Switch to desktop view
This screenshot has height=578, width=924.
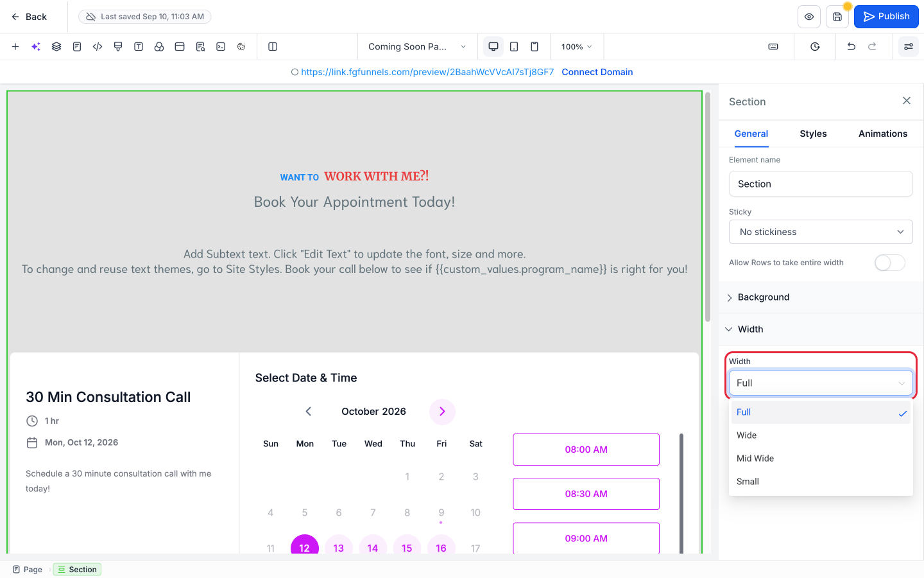coord(493,46)
